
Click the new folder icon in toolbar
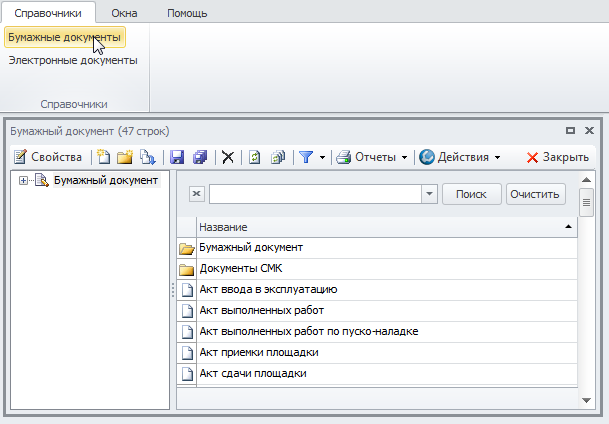pyautogui.click(x=125, y=157)
